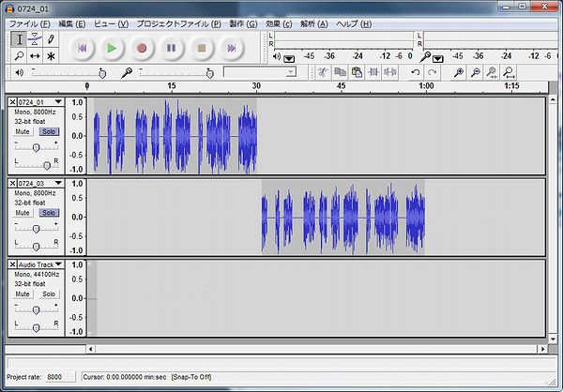The width and height of the screenshot is (563, 392).
Task: Close the 0724_03 track
Action: (12, 183)
